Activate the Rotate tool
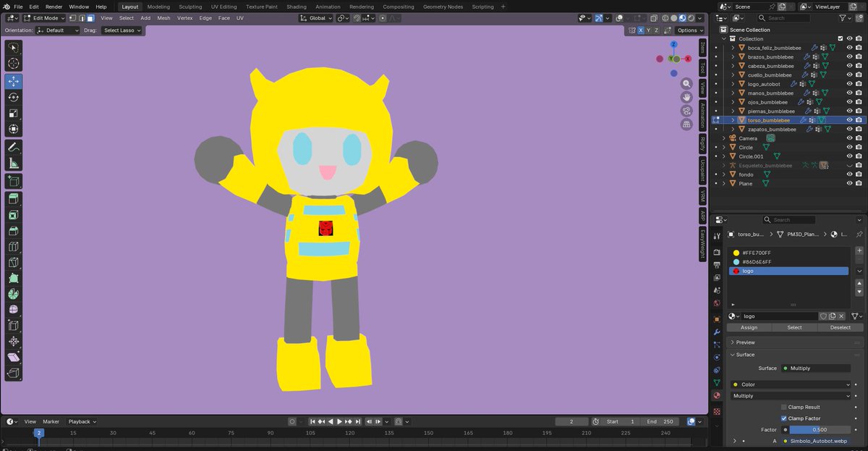The image size is (868, 451). click(13, 97)
